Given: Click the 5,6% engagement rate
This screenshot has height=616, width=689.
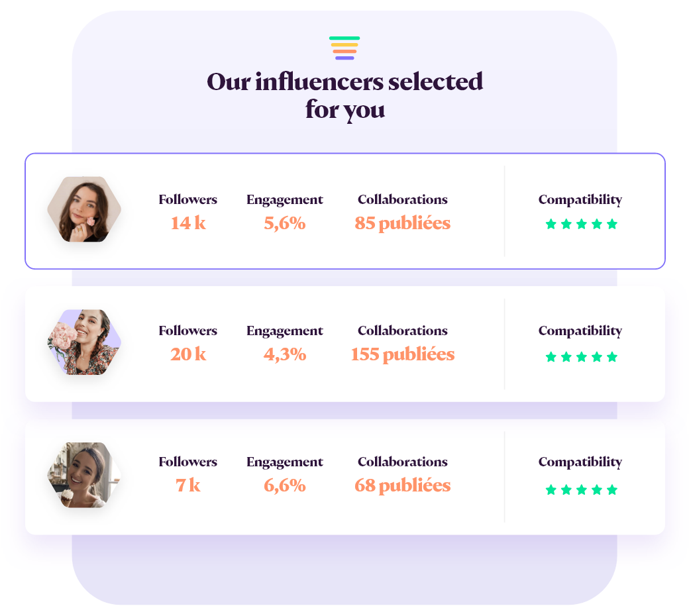Looking at the screenshot, I should point(285,223).
